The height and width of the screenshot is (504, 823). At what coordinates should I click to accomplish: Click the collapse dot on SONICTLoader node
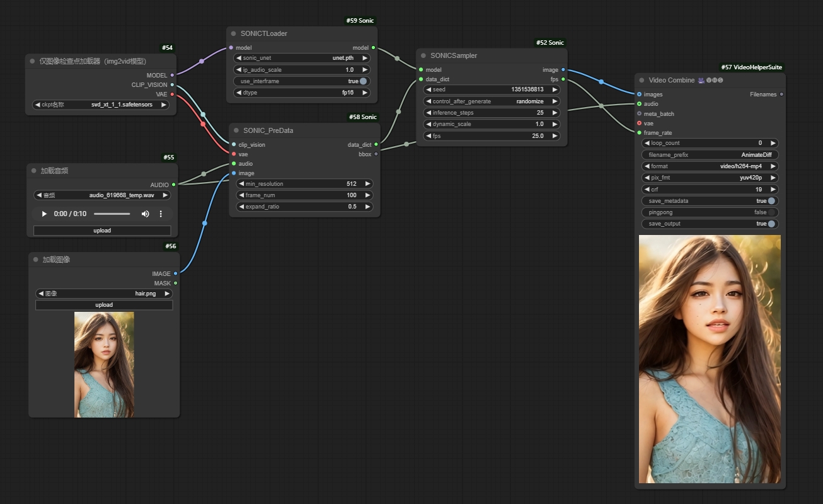[234, 33]
